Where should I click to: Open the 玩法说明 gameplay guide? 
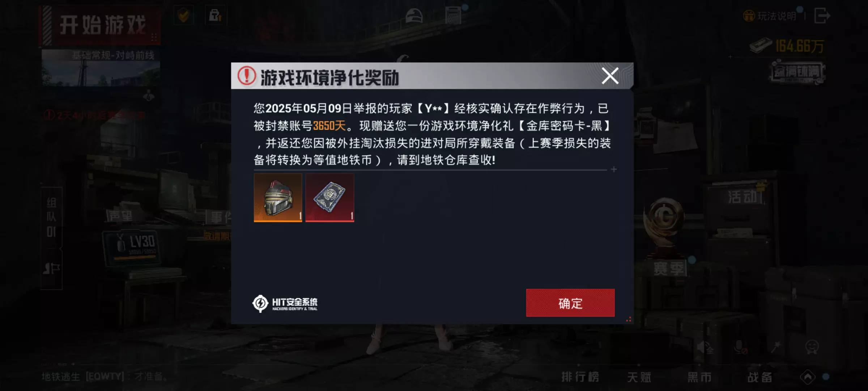coord(770,16)
